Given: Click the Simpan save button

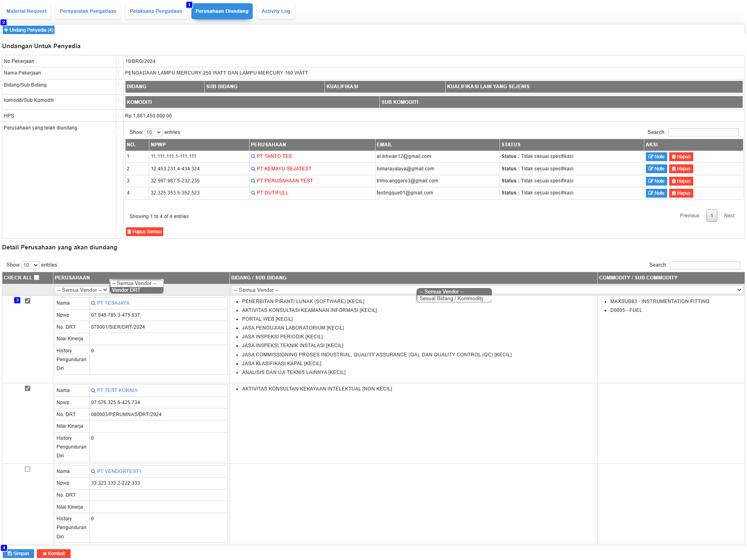Looking at the screenshot, I should click(x=18, y=554).
